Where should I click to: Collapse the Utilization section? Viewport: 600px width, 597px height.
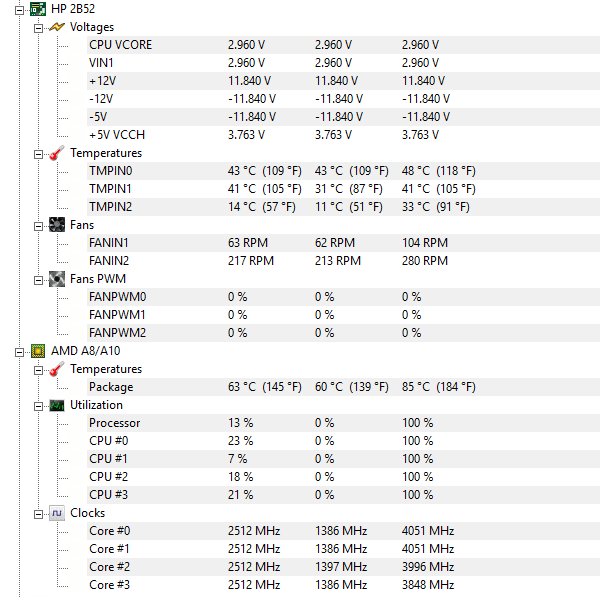pyautogui.click(x=38, y=406)
